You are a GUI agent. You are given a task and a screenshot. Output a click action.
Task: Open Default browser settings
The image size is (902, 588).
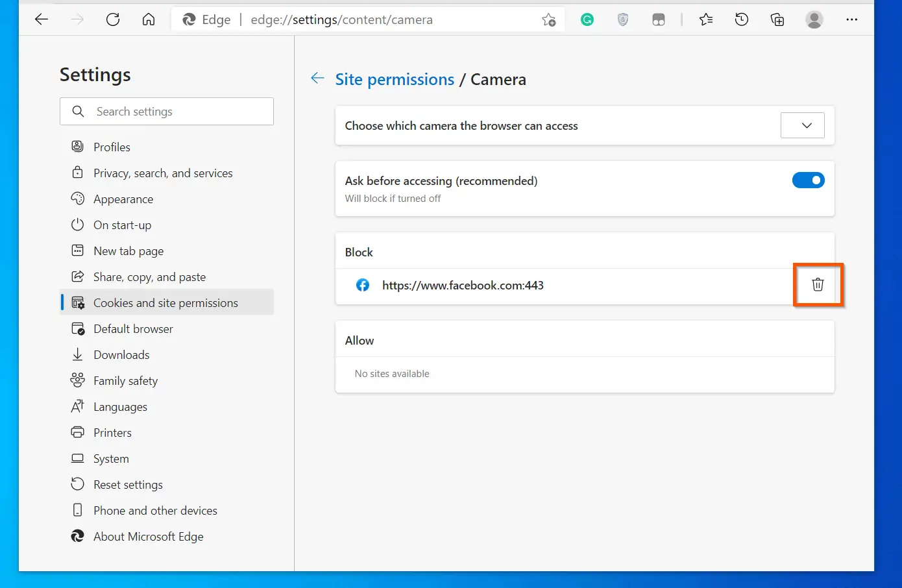(x=167, y=328)
